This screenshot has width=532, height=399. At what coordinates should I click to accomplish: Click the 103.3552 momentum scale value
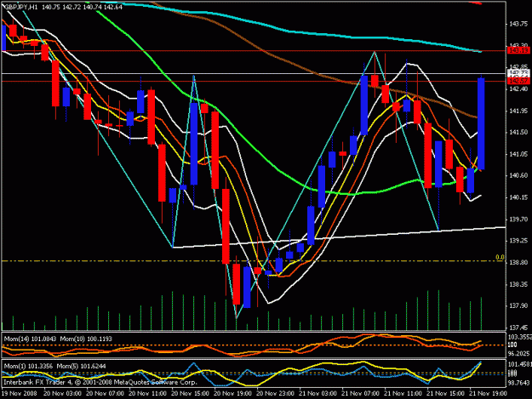tap(519, 337)
